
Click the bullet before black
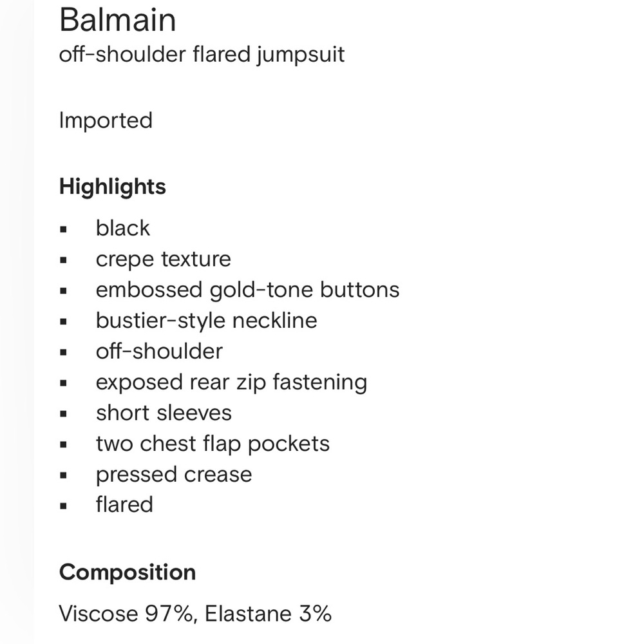pyautogui.click(x=63, y=229)
